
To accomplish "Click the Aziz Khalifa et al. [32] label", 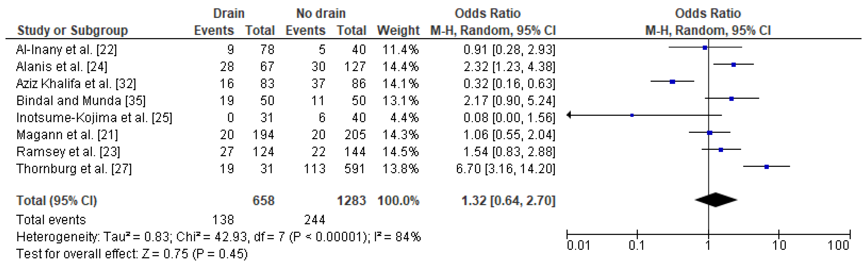I will point(76,84).
